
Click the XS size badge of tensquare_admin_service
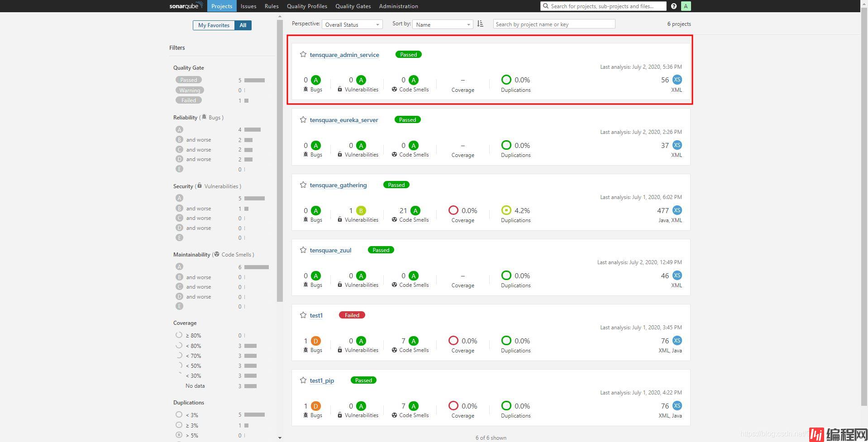click(x=677, y=80)
